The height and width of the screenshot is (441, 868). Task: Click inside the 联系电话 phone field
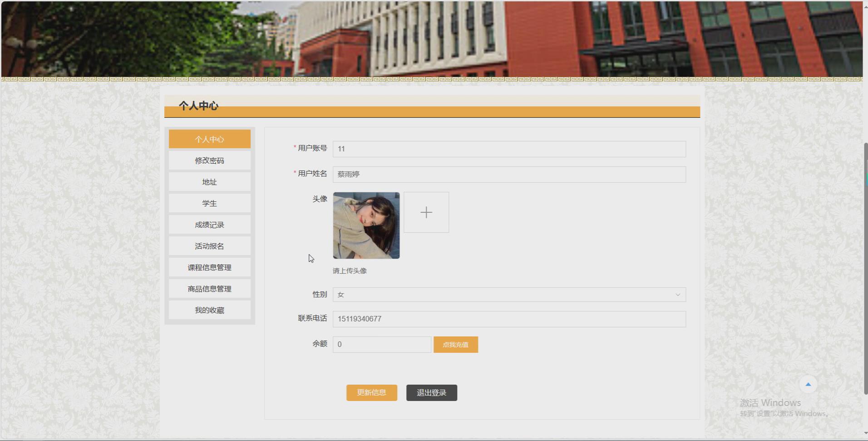(508, 319)
